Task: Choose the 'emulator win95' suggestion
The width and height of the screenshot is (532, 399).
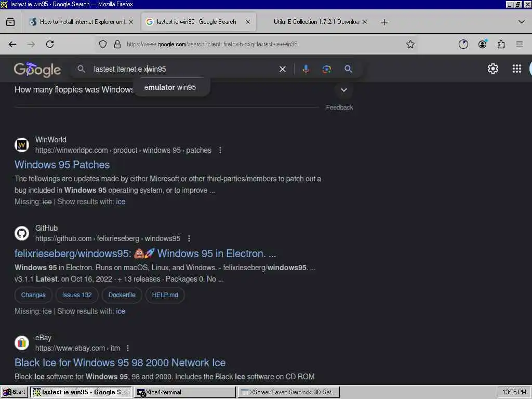Action: click(170, 87)
